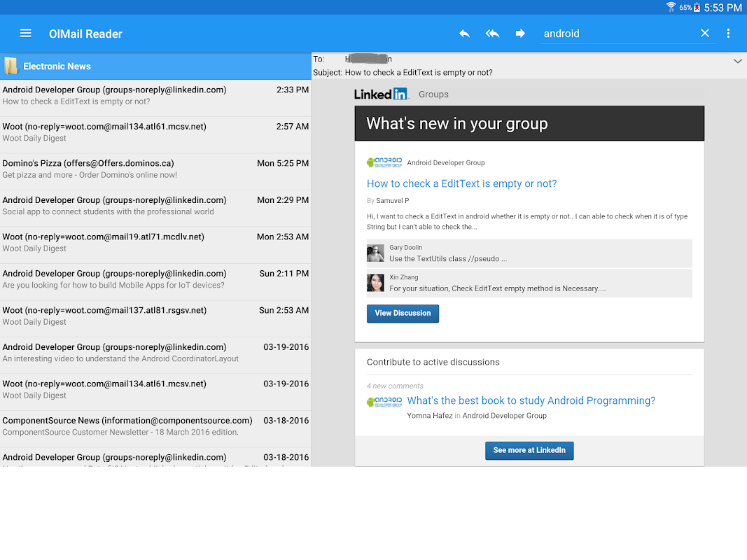The image size is (747, 560).
Task: Open the 2:33 PM Android Developer Group email
Action: pos(156,98)
